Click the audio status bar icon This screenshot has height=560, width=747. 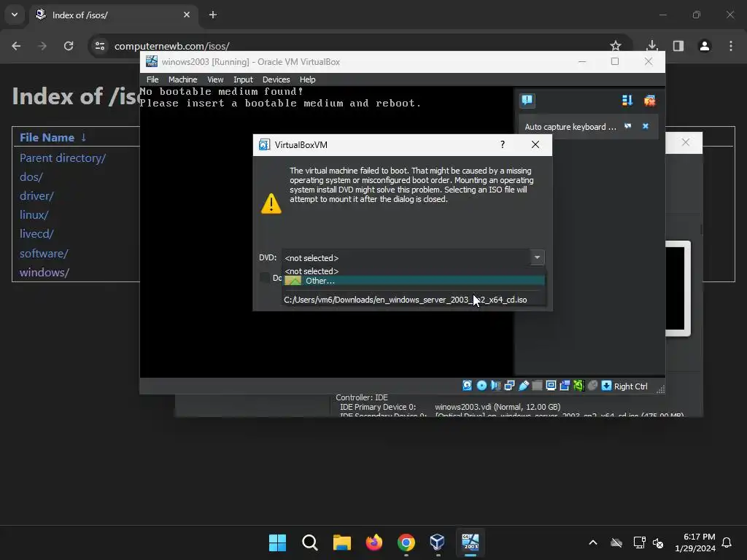495,386
